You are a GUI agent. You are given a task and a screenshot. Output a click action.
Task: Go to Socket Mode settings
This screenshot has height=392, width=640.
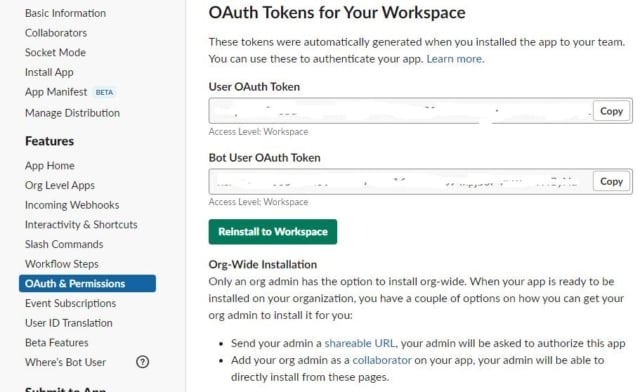coord(55,52)
